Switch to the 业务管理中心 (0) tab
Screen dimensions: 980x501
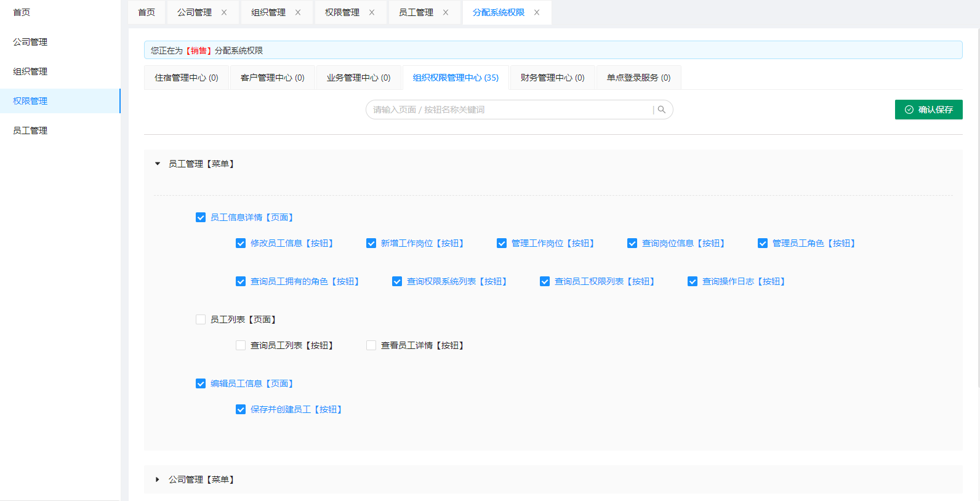pos(359,78)
